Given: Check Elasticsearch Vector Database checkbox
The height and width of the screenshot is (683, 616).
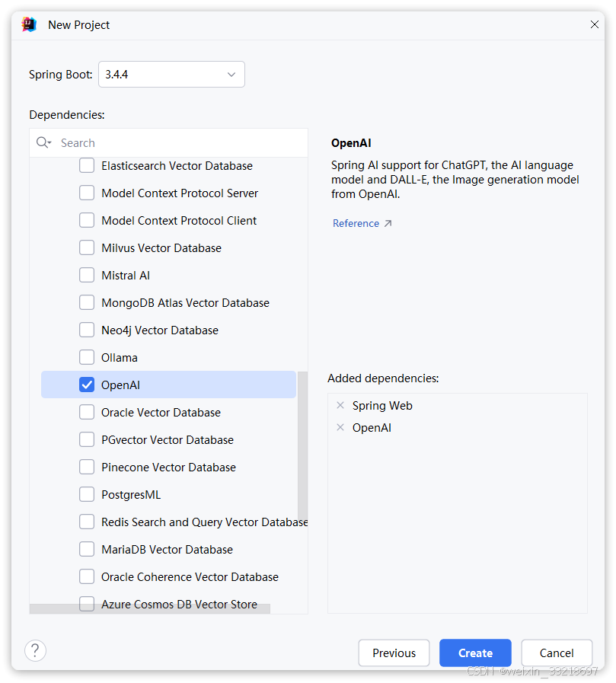Looking at the screenshot, I should click(x=87, y=165).
